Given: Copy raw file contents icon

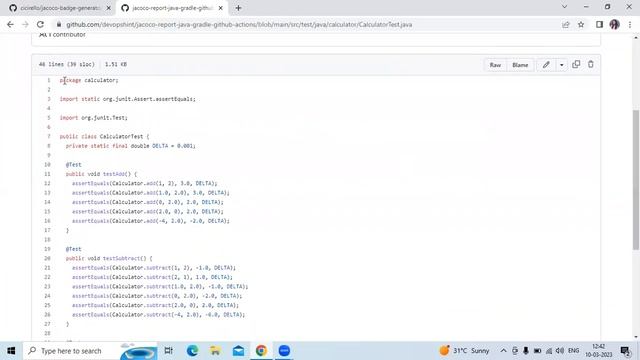Looking at the screenshot, I should pyautogui.click(x=576, y=64).
